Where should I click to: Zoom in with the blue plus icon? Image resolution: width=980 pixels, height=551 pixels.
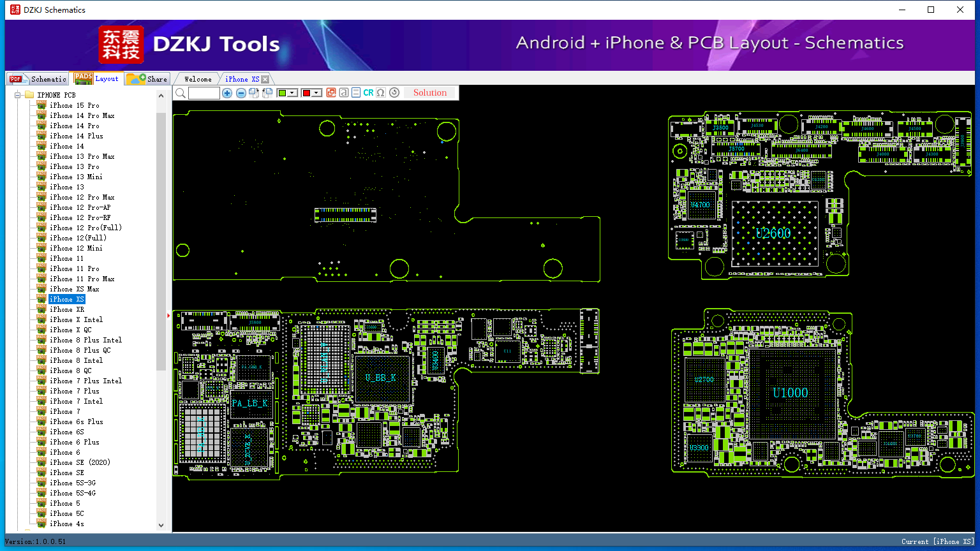[227, 93]
